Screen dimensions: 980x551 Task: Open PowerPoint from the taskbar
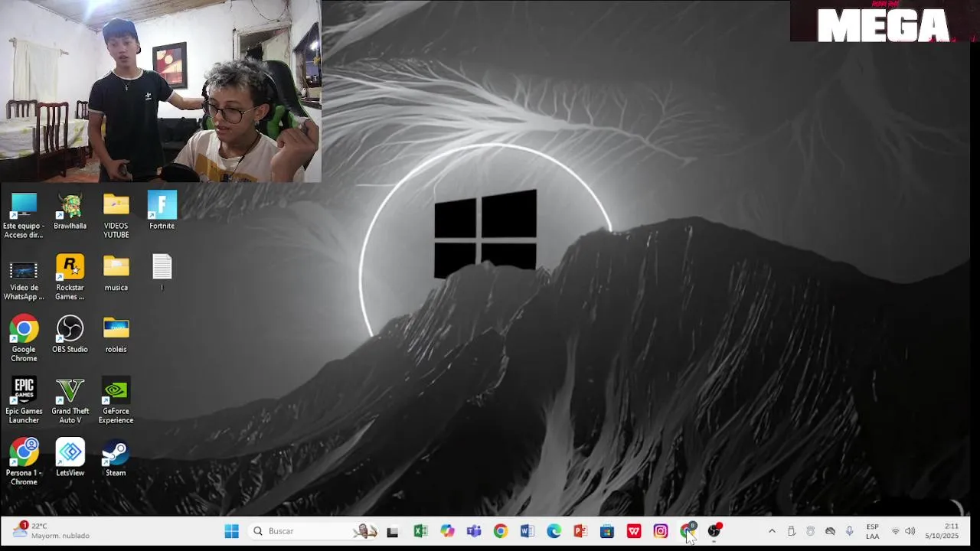pos(580,531)
